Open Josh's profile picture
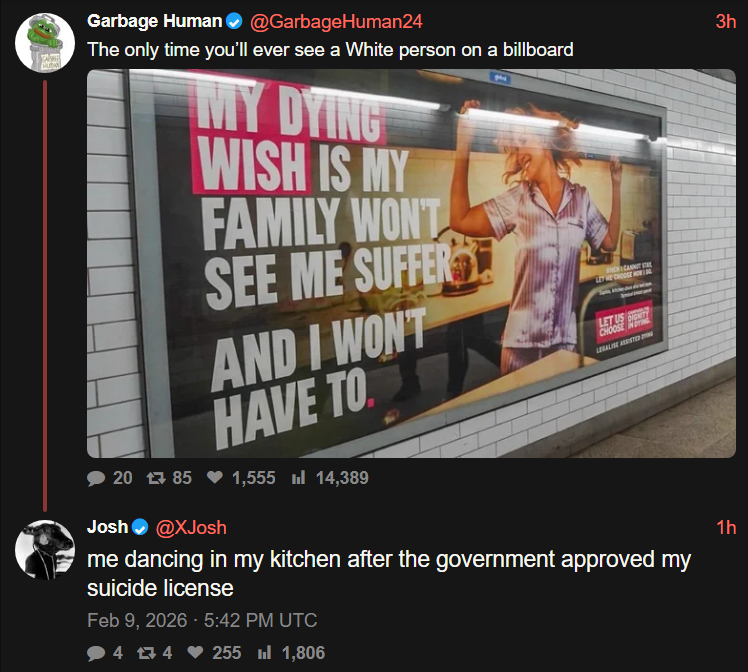This screenshot has height=672, width=748. click(x=45, y=549)
